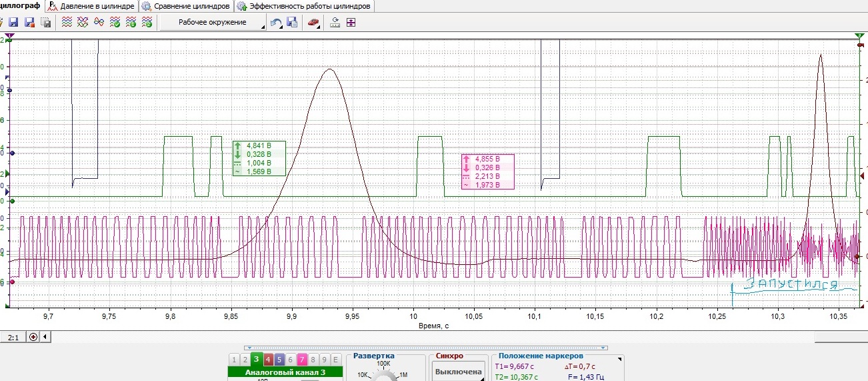
Task: Select channel E button
Action: pyautogui.click(x=336, y=360)
